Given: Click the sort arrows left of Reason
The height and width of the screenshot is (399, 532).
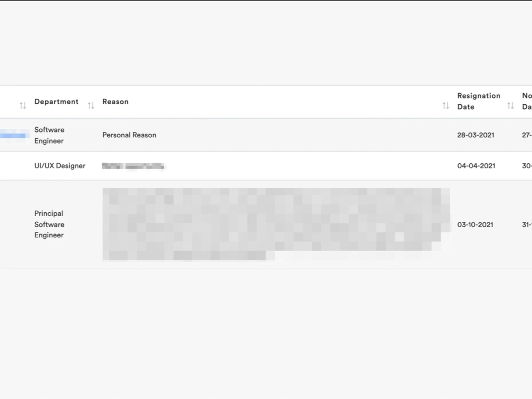Looking at the screenshot, I should (x=91, y=106).
